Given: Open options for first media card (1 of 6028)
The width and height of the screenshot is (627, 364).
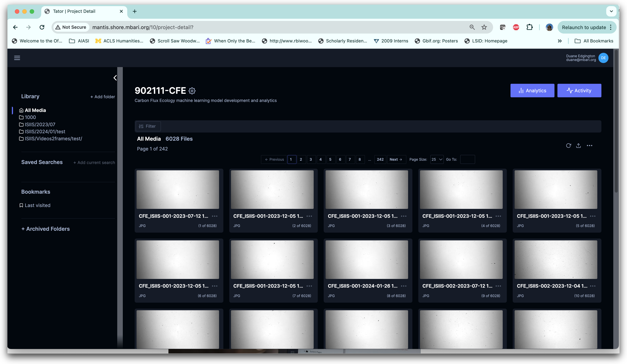Looking at the screenshot, I should click(x=214, y=216).
